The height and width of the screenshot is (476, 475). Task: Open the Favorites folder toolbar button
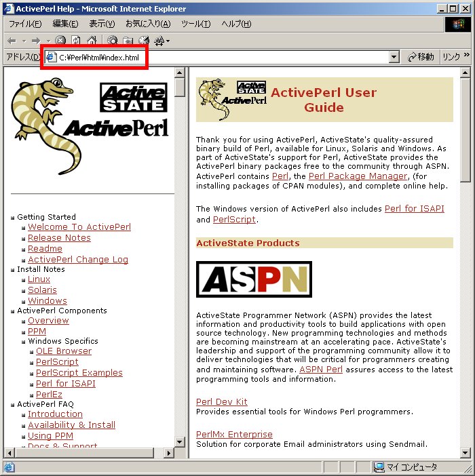click(128, 41)
